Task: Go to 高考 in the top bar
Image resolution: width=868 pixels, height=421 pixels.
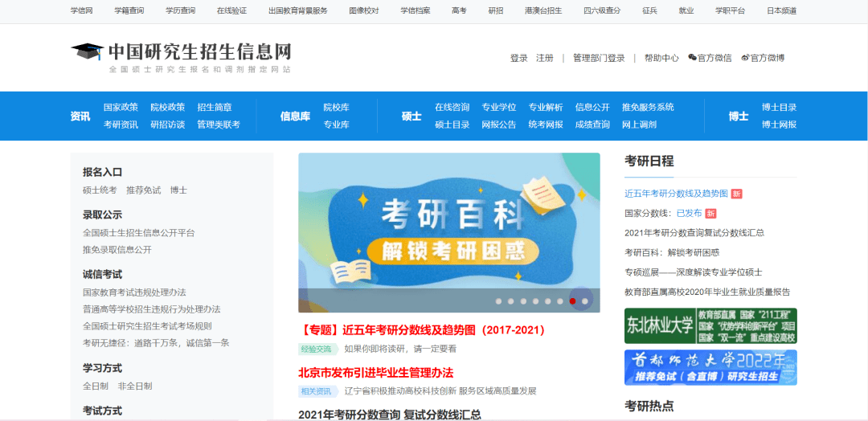Action: 459,10
